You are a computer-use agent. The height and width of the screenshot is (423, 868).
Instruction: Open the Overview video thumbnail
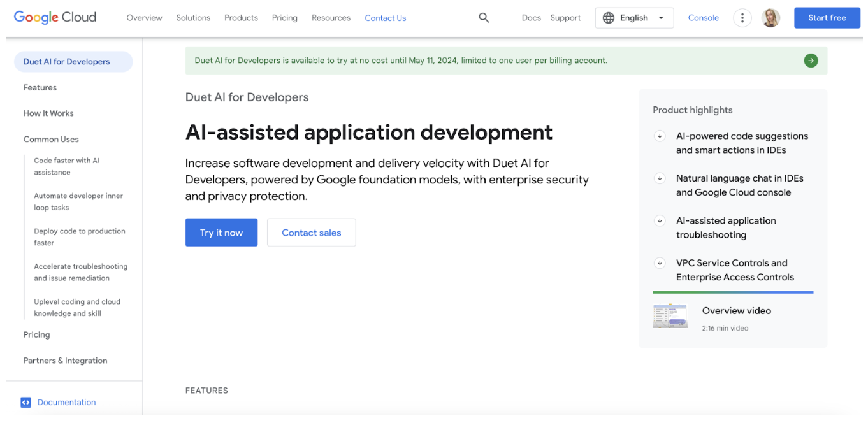click(x=670, y=315)
